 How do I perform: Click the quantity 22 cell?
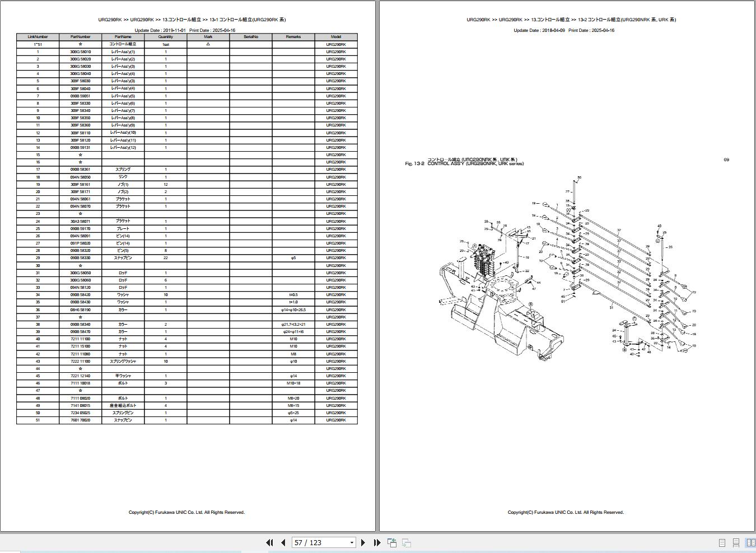(166, 258)
